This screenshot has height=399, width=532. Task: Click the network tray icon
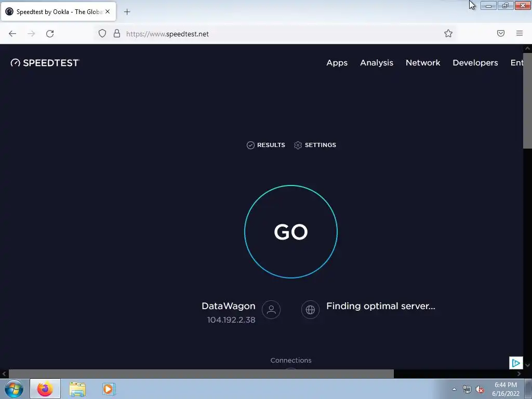coord(467,389)
